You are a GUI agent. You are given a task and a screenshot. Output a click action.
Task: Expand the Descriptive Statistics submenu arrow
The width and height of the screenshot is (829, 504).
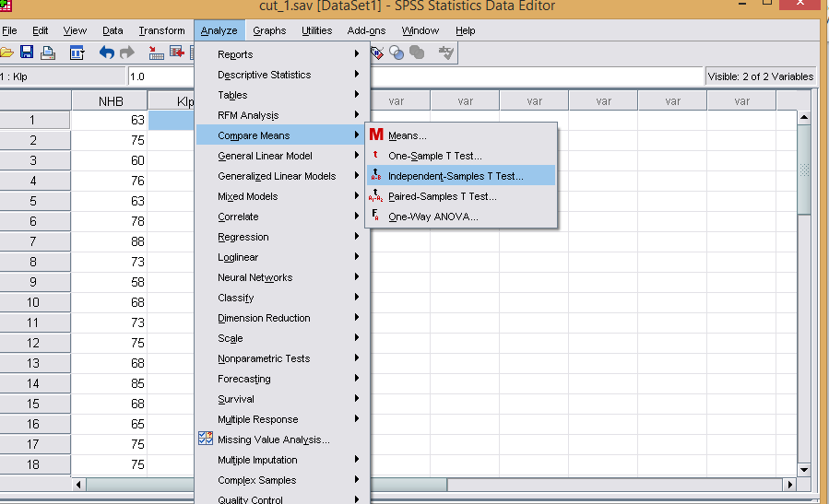(357, 74)
